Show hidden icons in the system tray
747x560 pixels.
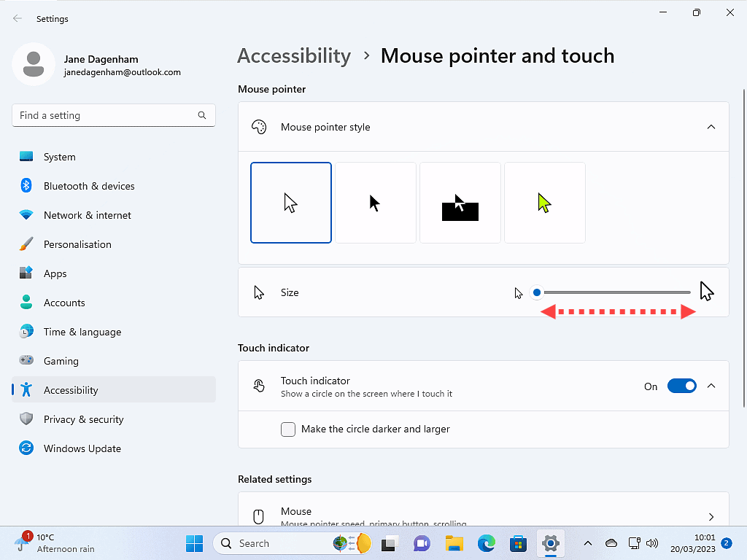[x=587, y=543]
